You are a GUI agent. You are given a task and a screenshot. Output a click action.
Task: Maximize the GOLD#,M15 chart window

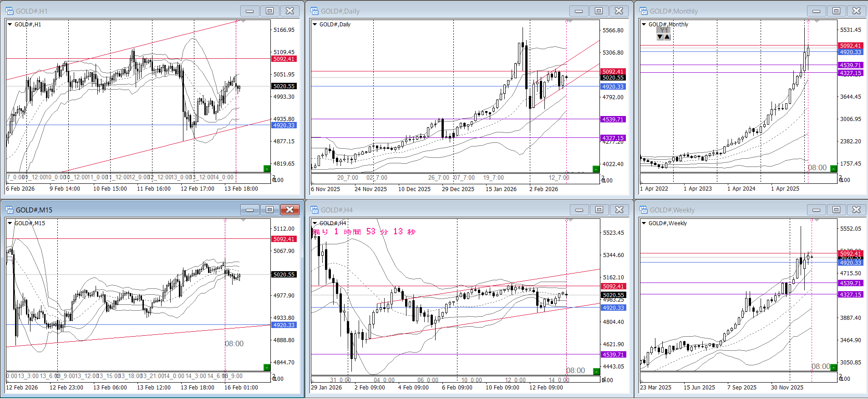click(x=269, y=210)
